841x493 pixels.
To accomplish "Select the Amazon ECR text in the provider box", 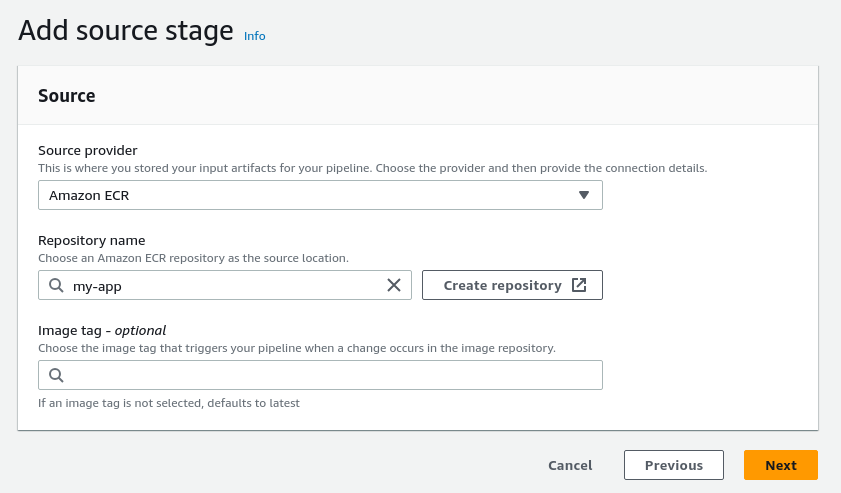I will tap(89, 195).
